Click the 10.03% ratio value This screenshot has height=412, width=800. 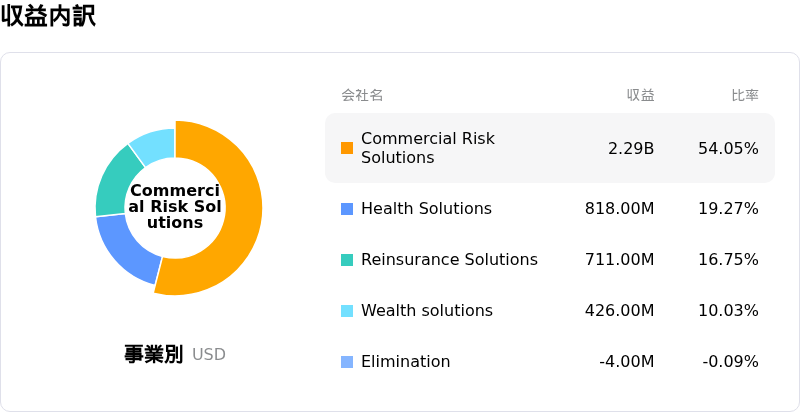coord(728,311)
